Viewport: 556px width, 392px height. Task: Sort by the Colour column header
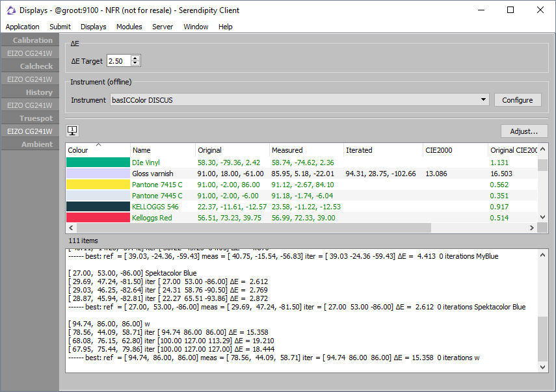pyautogui.click(x=98, y=150)
